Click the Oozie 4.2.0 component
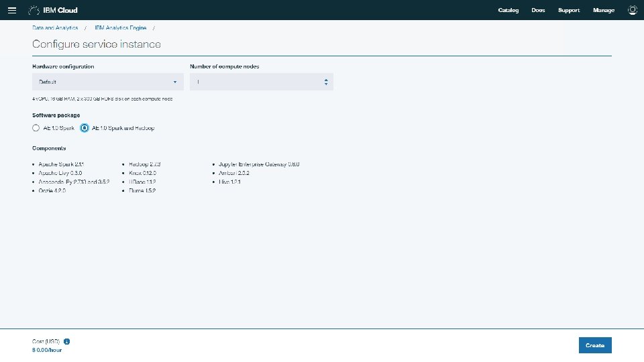The height and width of the screenshot is (362, 644). [52, 190]
